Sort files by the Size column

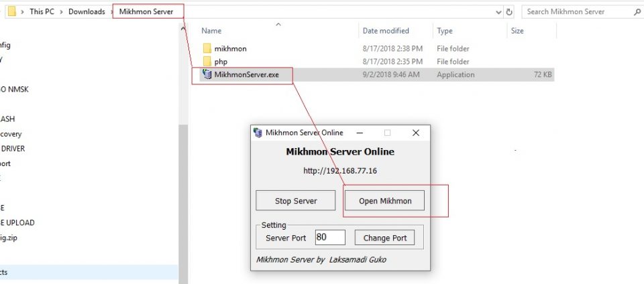[x=517, y=31]
